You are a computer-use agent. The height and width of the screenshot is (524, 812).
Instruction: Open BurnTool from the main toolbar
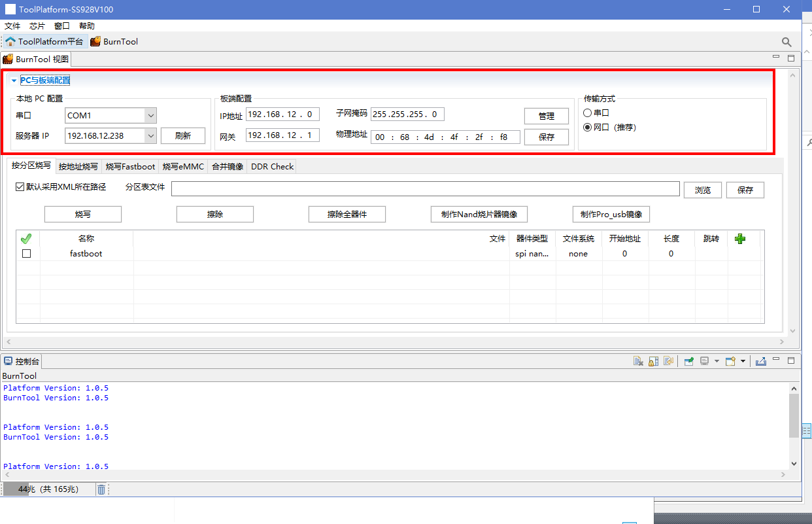pyautogui.click(x=114, y=42)
